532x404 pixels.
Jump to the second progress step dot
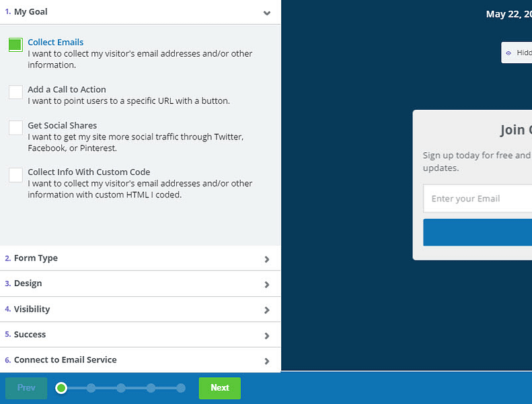(91, 388)
